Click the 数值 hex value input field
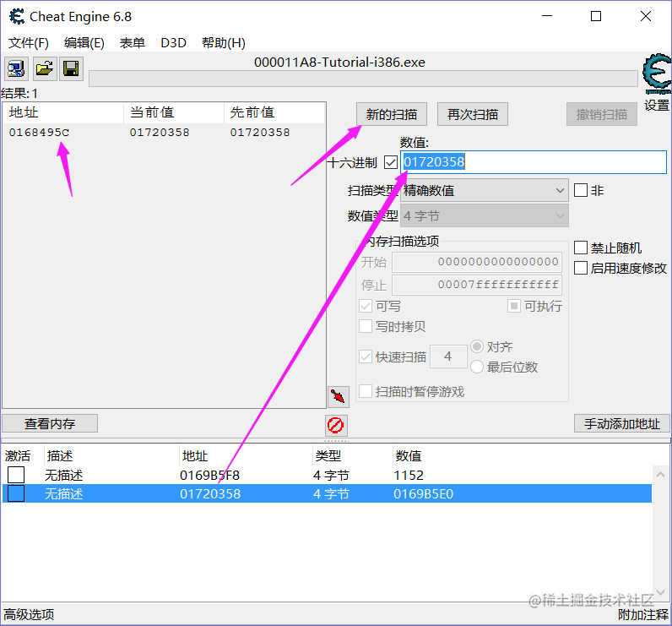The width and height of the screenshot is (672, 626). click(534, 162)
